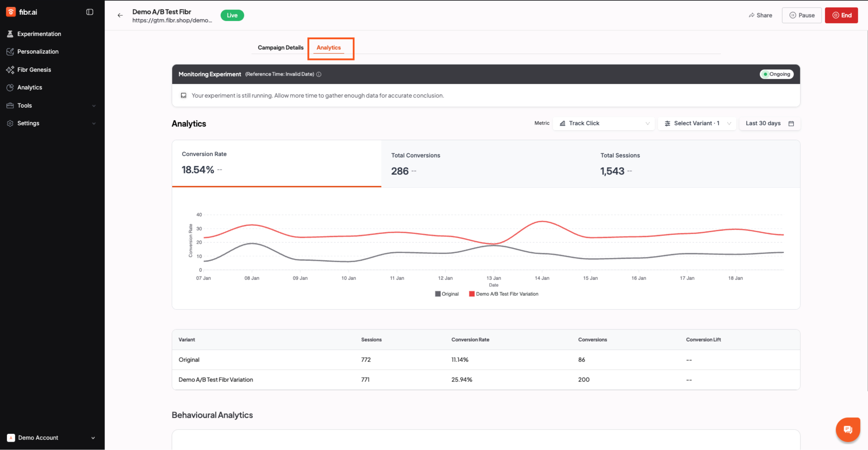Click the back arrow icon

[x=120, y=15]
